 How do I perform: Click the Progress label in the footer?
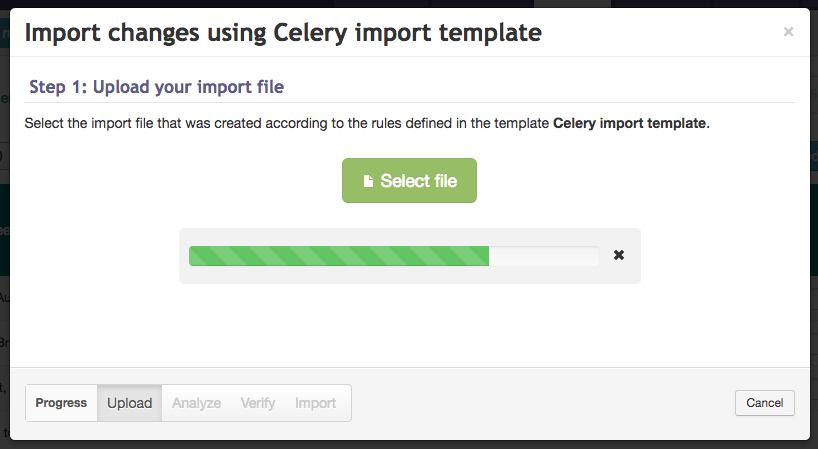[x=61, y=403]
